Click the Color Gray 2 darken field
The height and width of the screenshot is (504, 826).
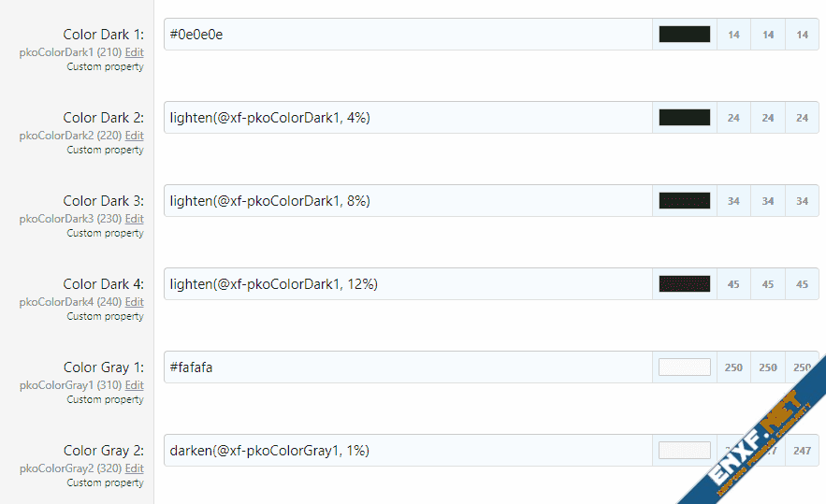coord(407,451)
